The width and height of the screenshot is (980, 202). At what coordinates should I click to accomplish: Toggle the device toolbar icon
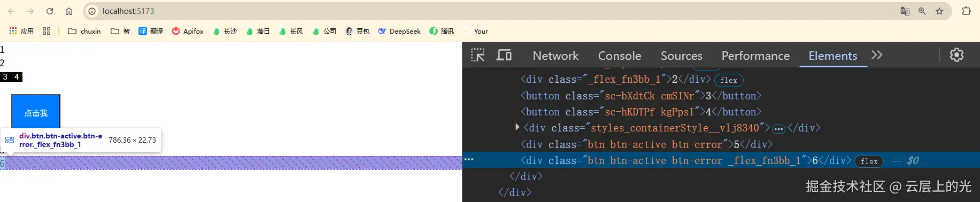tap(504, 55)
